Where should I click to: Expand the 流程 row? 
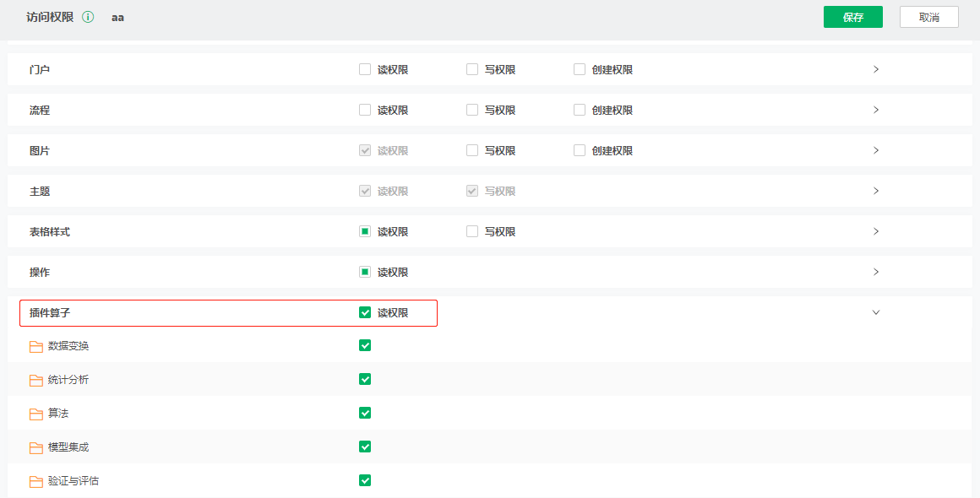pyautogui.click(x=876, y=109)
